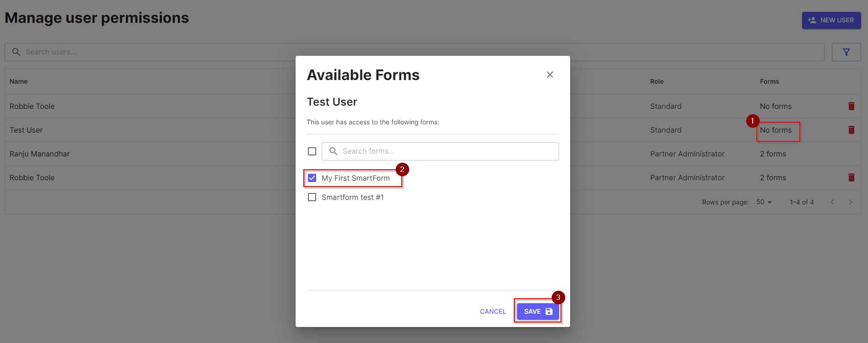Open the Rows per page dropdown
This screenshot has width=868, height=343.
click(x=764, y=202)
